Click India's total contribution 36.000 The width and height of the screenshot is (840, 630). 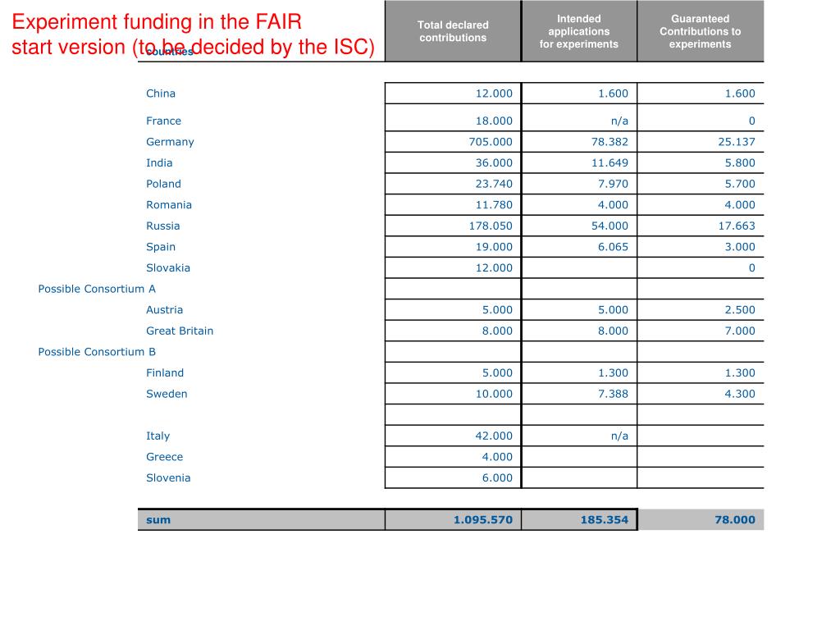point(494,163)
